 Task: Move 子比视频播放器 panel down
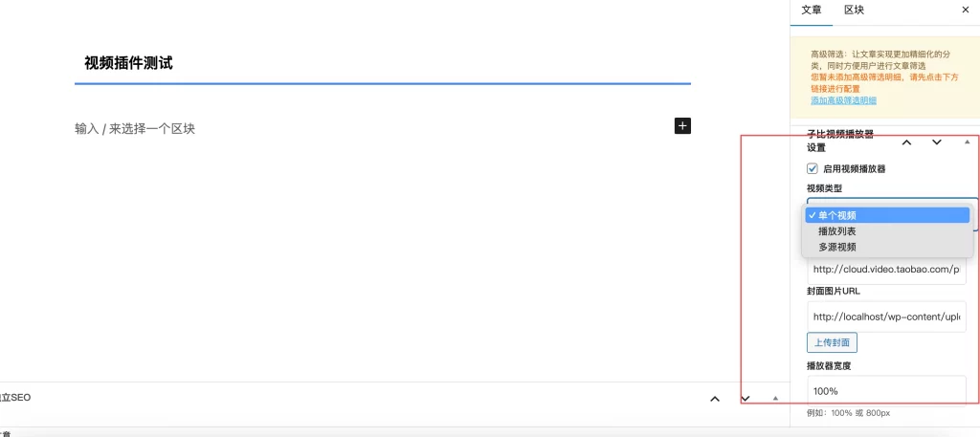point(937,142)
